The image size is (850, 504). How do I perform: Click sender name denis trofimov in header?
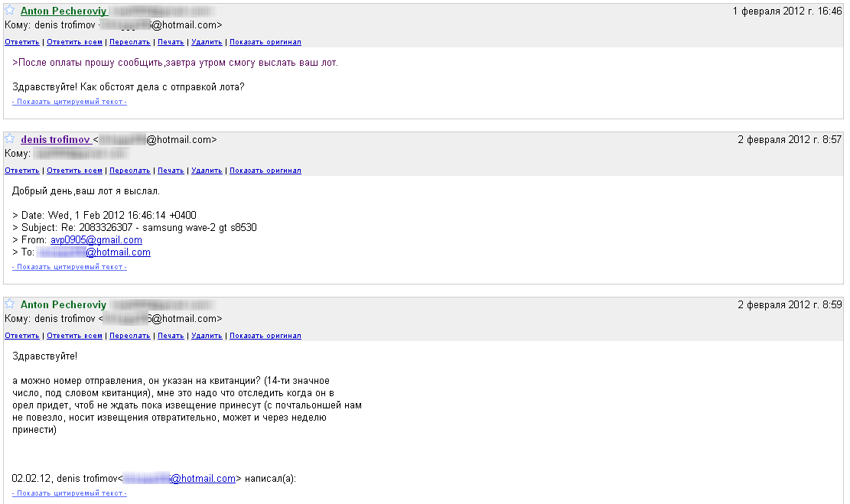point(56,140)
